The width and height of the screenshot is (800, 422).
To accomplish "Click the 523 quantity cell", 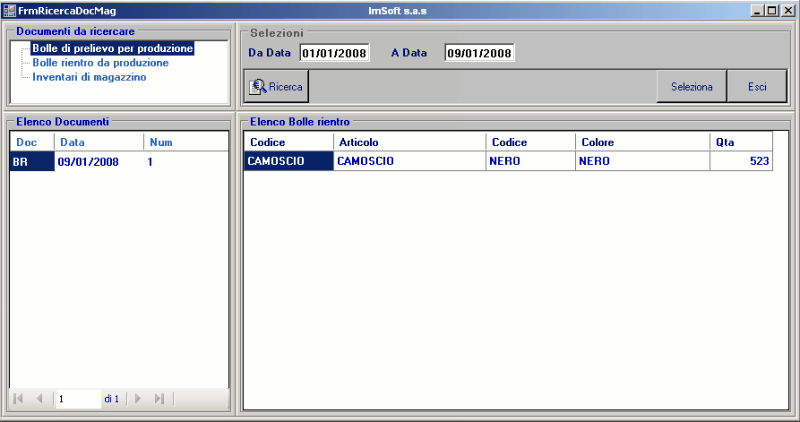I will click(x=741, y=161).
